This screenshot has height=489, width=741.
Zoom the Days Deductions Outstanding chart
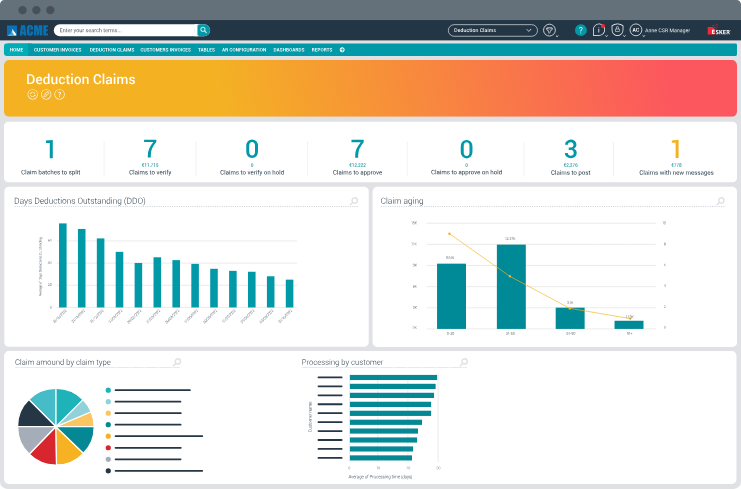354,201
